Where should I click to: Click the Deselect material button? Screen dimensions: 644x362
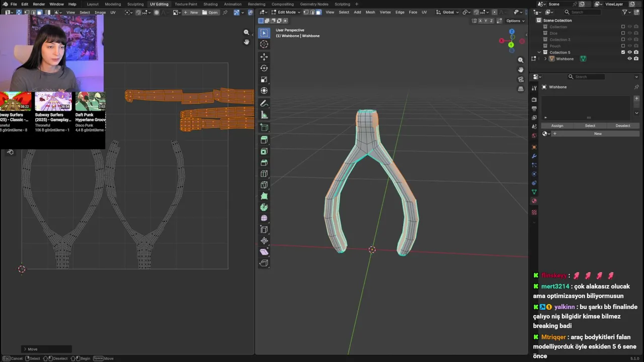623,126
